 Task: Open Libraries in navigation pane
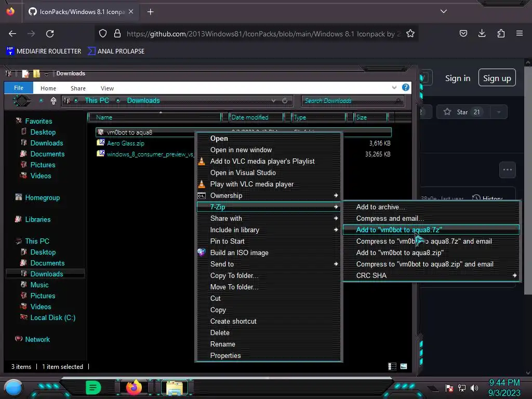[x=37, y=219]
